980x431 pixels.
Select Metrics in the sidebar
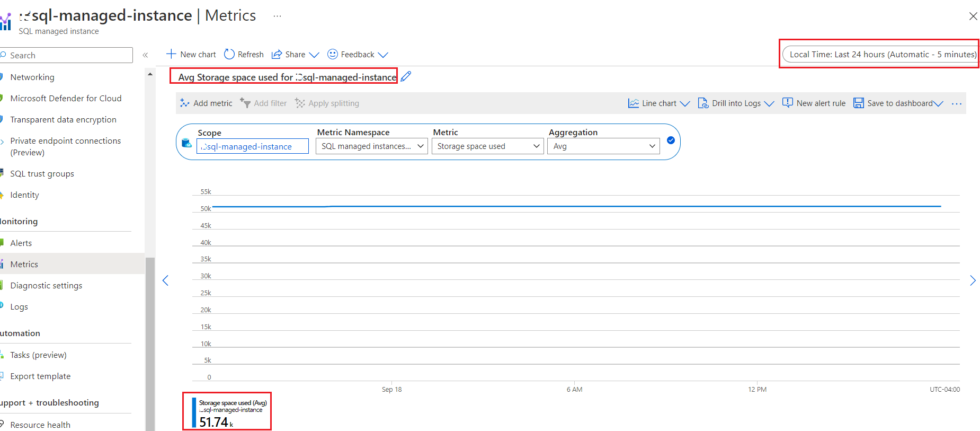pyautogui.click(x=72, y=264)
